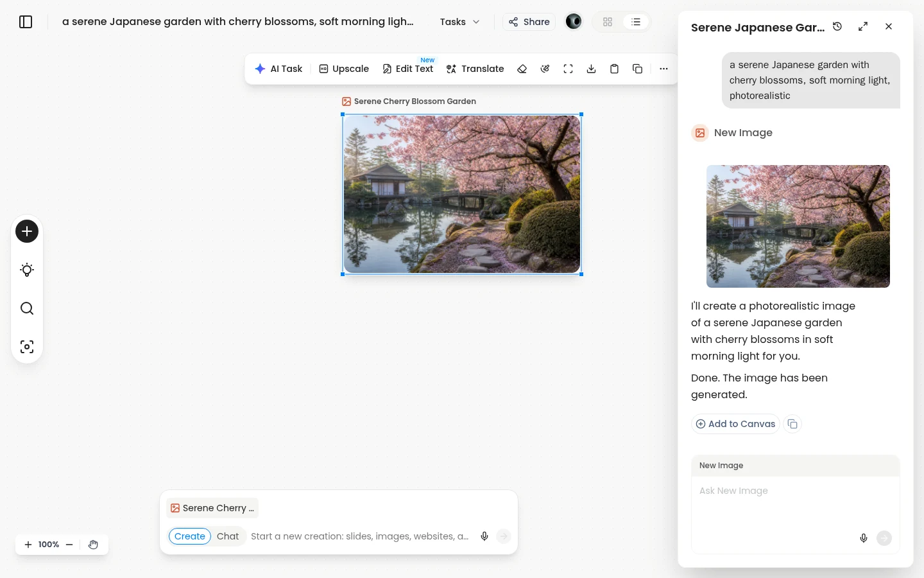Click the user prompt message bubble

[811, 80]
